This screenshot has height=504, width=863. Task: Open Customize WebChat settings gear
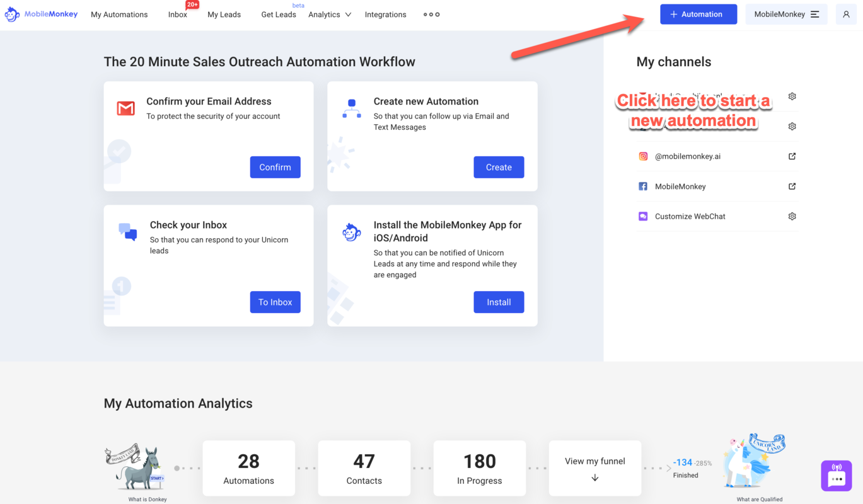tap(792, 216)
